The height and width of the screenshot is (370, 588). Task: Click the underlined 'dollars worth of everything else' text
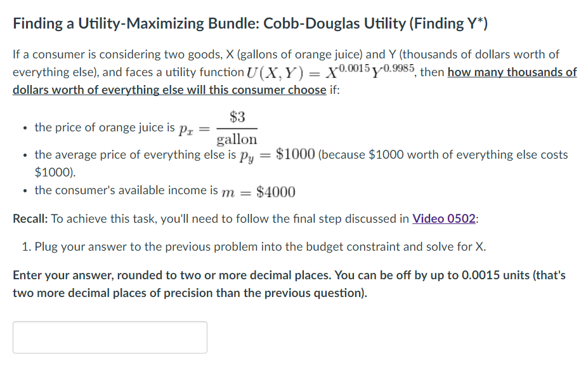(169, 90)
